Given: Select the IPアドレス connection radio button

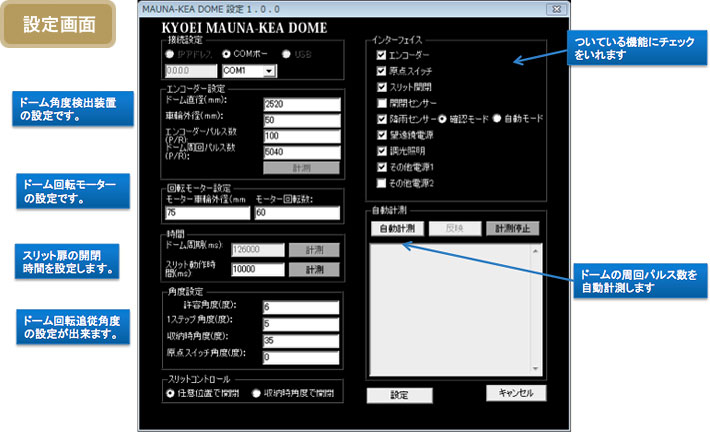Looking at the screenshot, I should (x=170, y=54).
